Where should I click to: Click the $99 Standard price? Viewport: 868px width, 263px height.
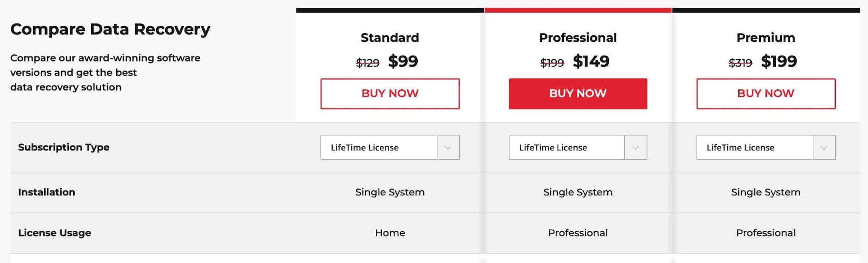[403, 61]
